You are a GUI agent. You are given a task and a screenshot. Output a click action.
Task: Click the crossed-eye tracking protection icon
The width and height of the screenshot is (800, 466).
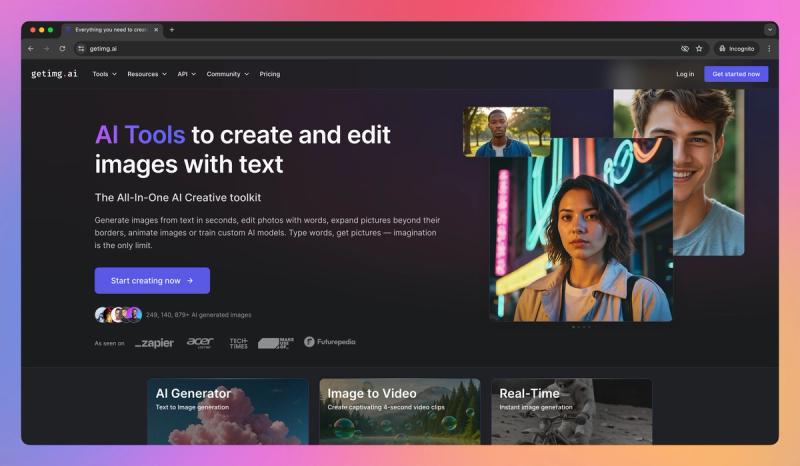685,48
